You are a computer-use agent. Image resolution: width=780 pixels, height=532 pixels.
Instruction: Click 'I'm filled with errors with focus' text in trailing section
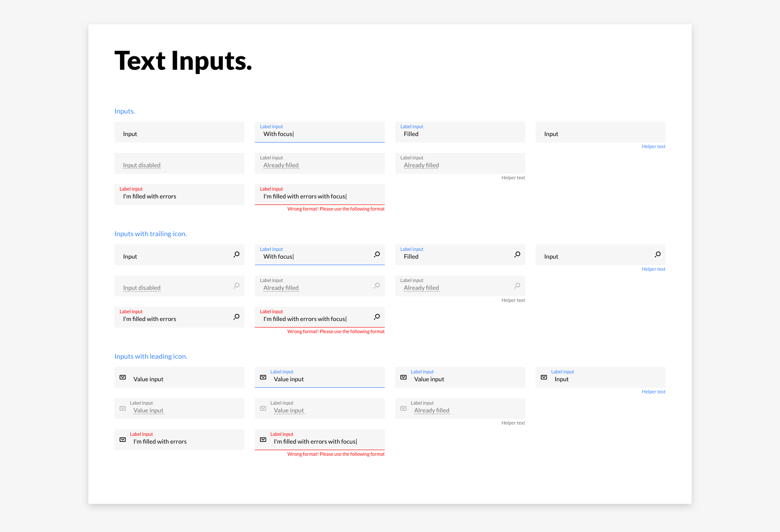(305, 319)
